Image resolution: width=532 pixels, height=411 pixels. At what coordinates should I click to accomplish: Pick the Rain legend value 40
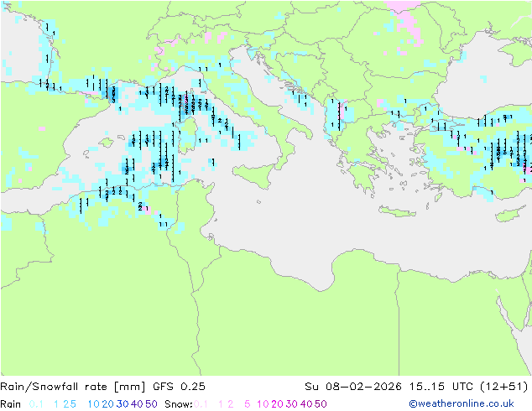(x=137, y=404)
